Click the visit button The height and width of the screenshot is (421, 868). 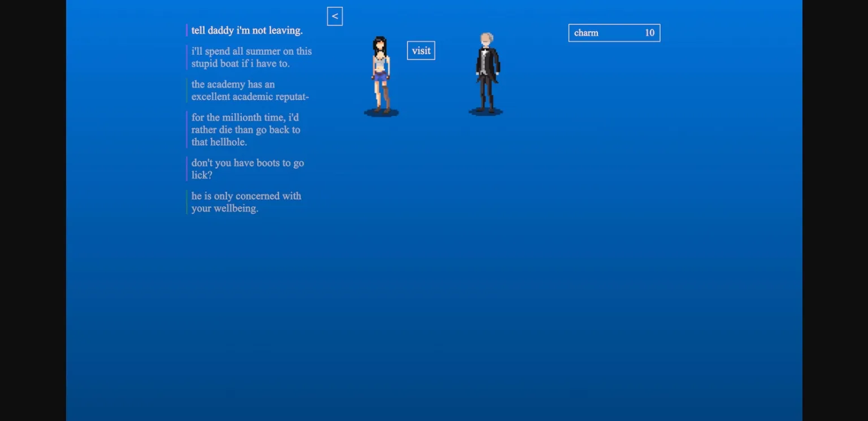click(420, 50)
